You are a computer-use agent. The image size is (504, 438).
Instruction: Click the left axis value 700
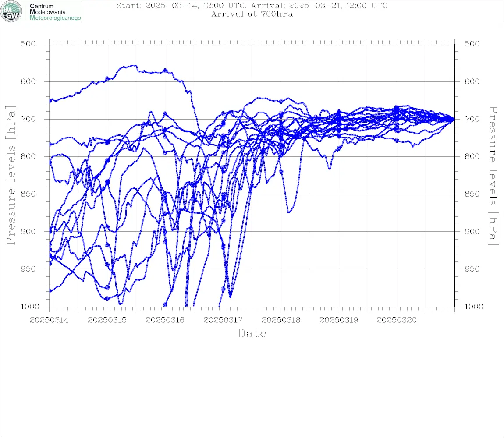click(x=28, y=119)
